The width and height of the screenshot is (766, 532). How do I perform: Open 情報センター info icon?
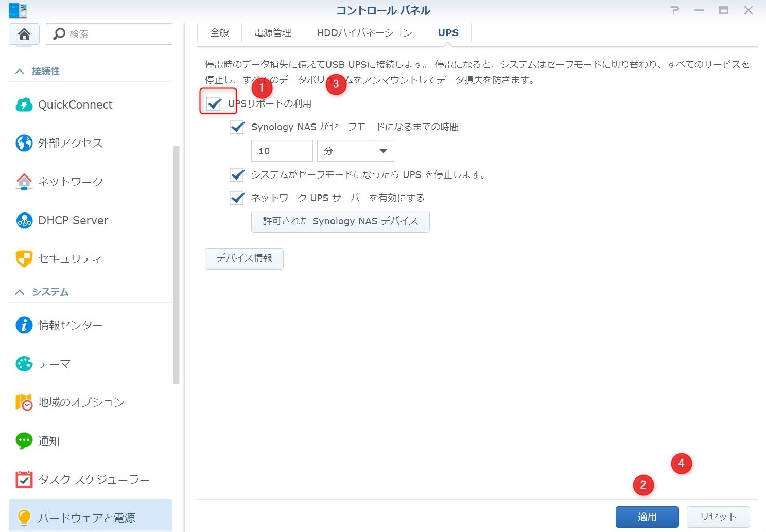pyautogui.click(x=24, y=325)
